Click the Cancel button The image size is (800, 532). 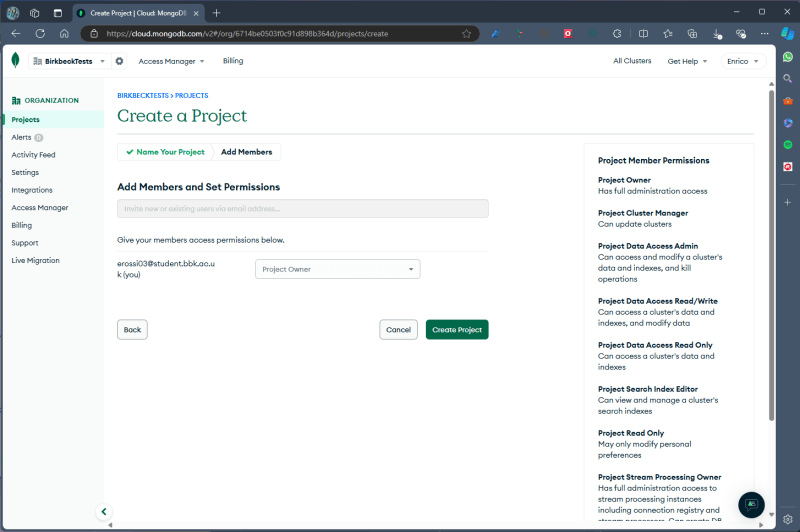pos(398,330)
